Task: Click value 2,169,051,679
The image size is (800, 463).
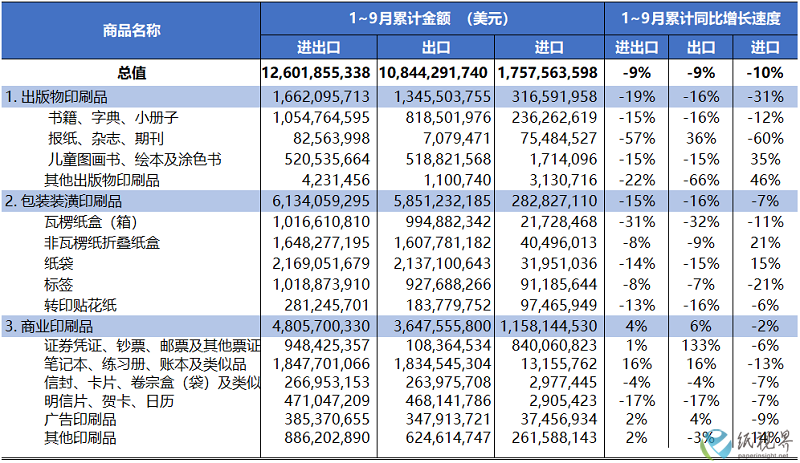Action: 321,264
